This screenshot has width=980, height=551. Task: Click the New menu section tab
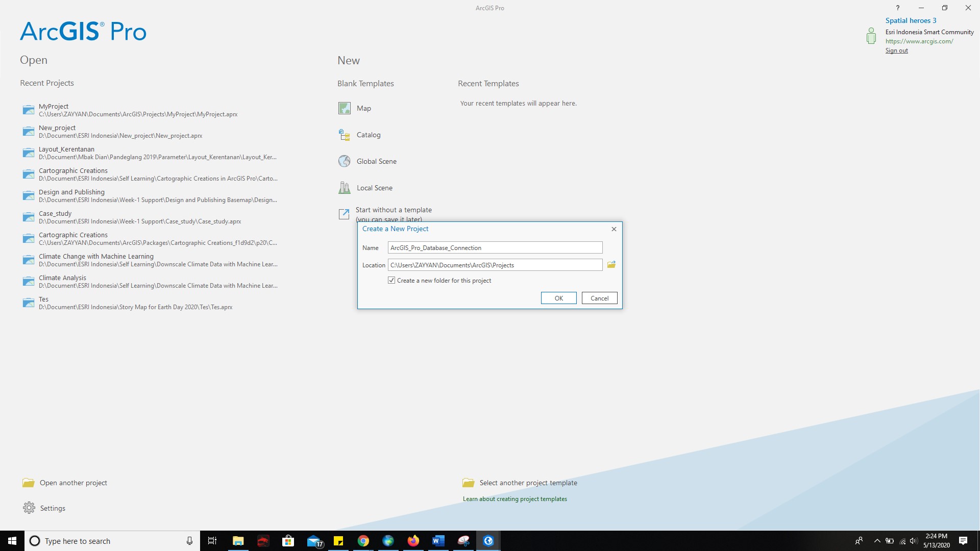click(x=349, y=60)
